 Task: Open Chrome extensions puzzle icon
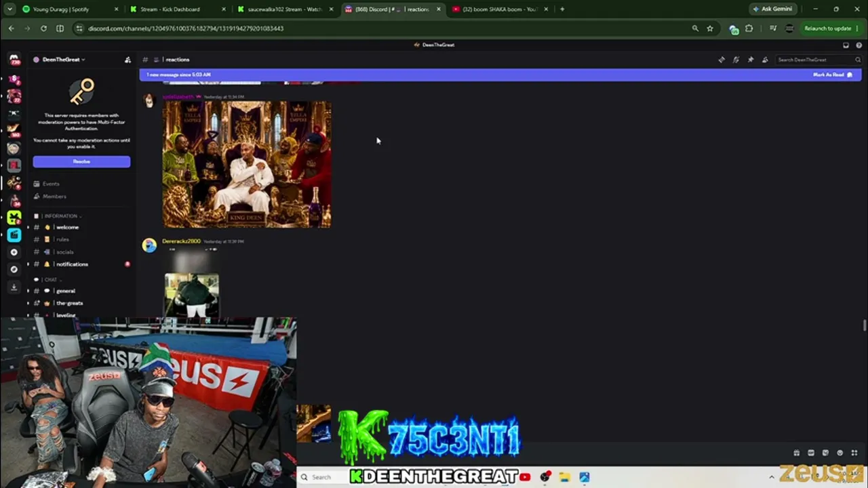click(x=749, y=28)
